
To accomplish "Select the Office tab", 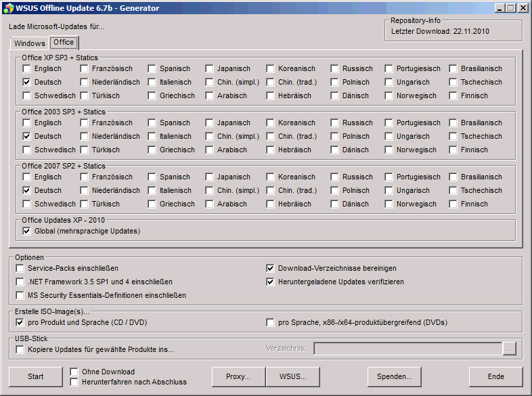I will (64, 42).
